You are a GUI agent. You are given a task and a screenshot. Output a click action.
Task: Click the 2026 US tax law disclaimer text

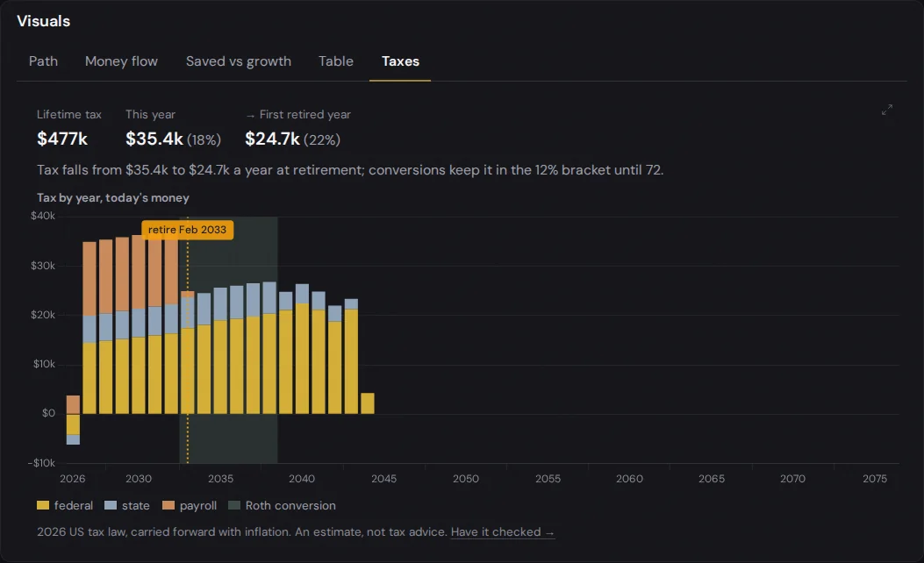pos(241,531)
